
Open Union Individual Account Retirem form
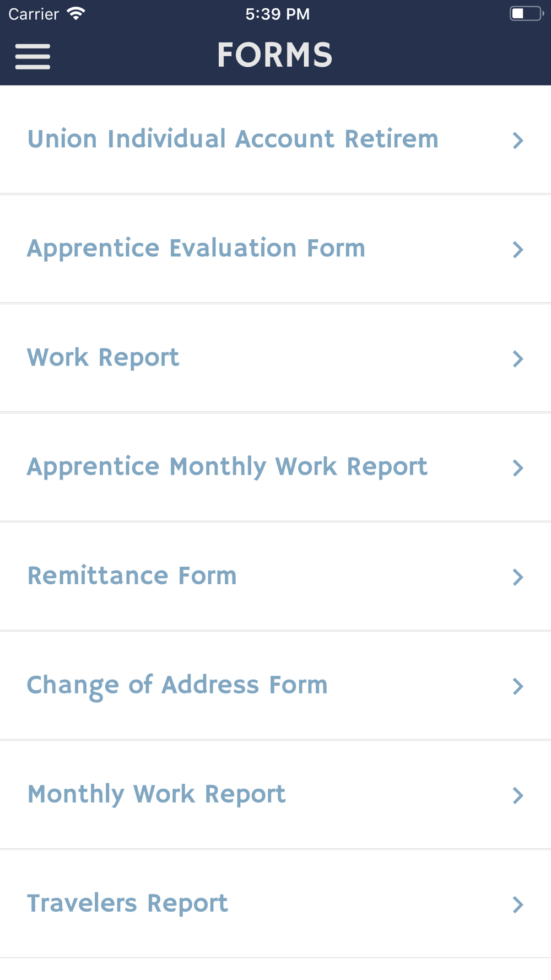[x=275, y=139]
